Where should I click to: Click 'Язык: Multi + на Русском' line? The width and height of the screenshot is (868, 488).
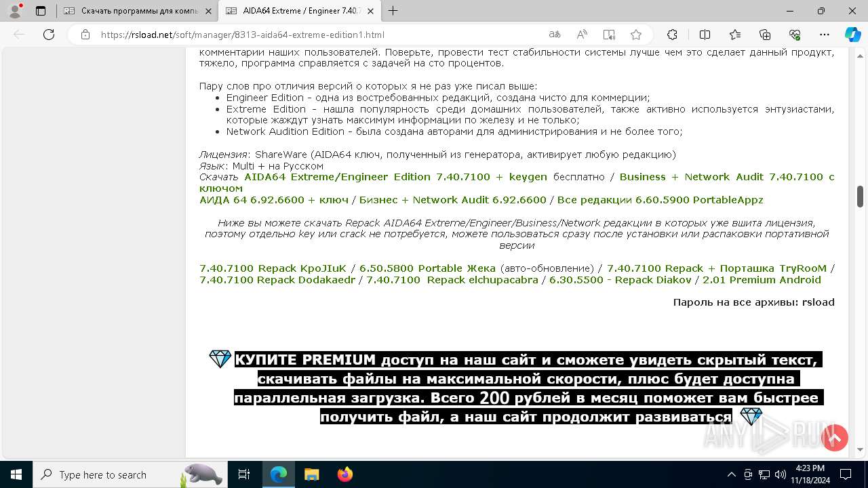tap(261, 166)
